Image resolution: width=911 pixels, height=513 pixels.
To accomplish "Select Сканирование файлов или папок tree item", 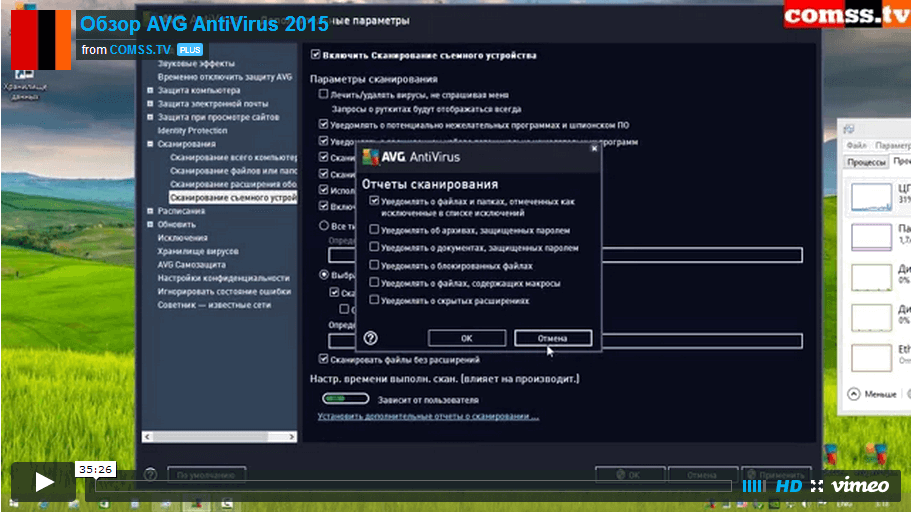I will coord(234,171).
